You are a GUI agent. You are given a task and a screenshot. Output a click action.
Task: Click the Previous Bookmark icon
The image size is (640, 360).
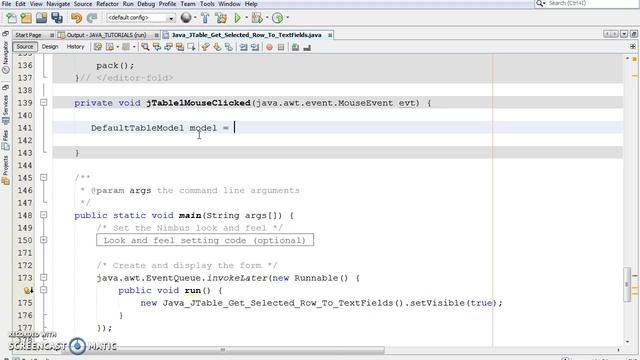tap(205, 47)
